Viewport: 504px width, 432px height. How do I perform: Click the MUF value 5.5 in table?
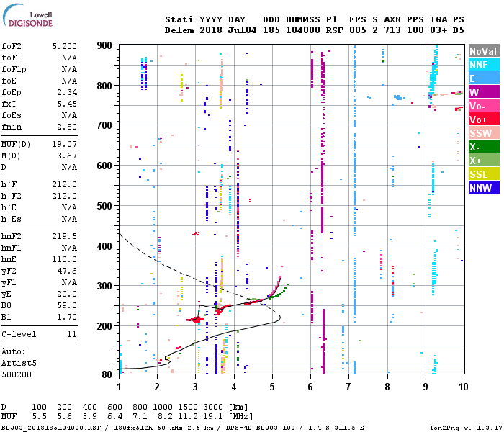point(39,417)
